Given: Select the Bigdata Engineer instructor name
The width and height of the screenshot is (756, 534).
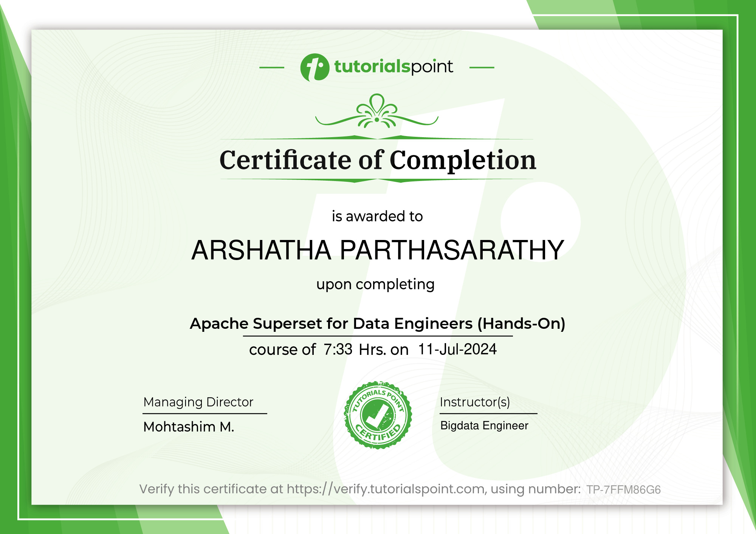Looking at the screenshot, I should click(x=484, y=426).
